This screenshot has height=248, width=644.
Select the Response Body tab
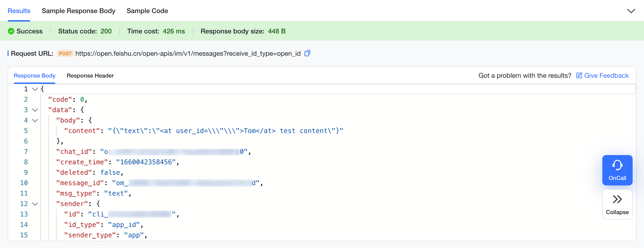coord(35,76)
